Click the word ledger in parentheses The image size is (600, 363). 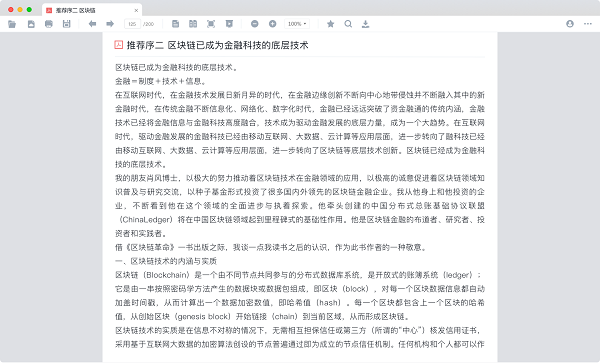pos(457,275)
